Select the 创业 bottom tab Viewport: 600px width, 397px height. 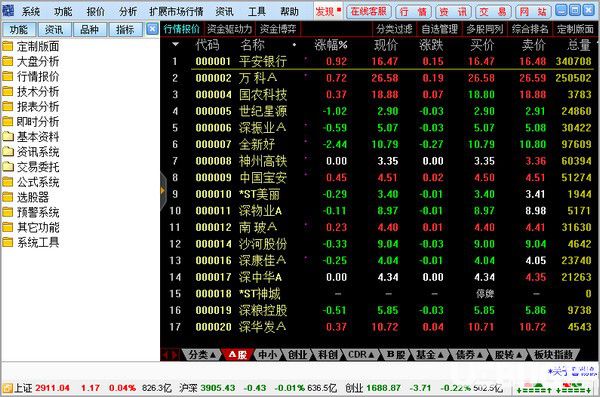tap(298, 355)
